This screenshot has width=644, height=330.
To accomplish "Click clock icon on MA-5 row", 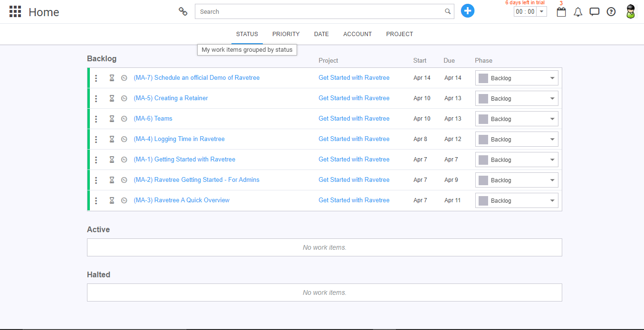I will [124, 98].
